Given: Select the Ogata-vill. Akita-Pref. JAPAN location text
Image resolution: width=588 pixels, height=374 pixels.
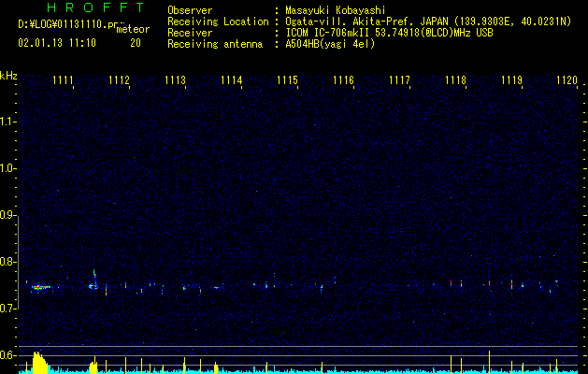Looking at the screenshot, I should (x=428, y=22).
